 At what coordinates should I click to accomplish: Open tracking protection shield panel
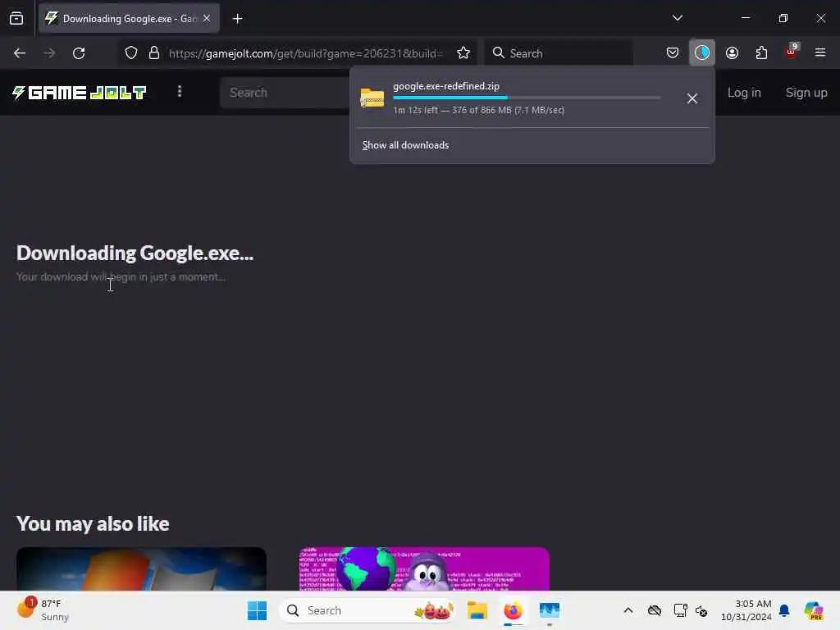131,53
